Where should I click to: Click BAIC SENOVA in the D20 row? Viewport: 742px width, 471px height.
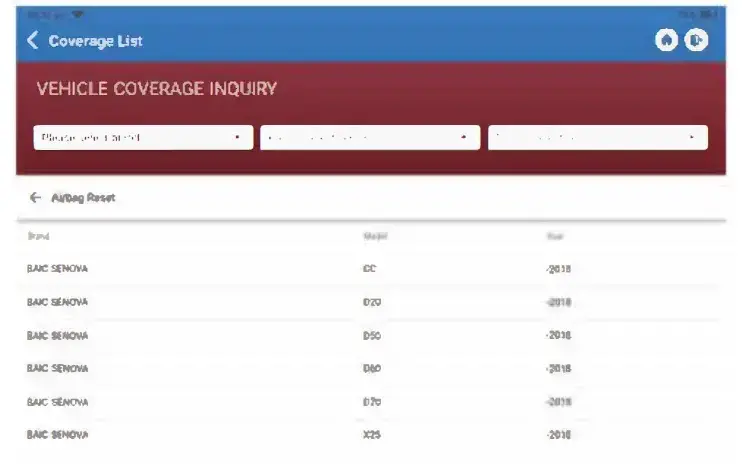pos(57,302)
